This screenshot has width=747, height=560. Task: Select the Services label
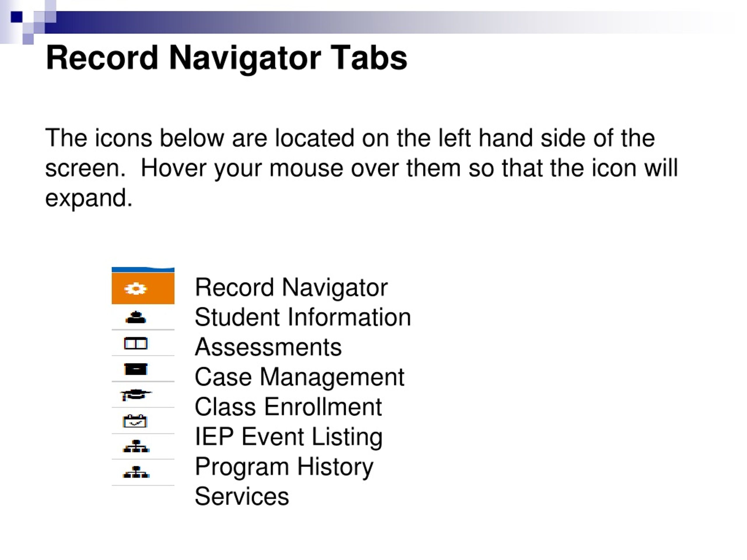(x=242, y=496)
